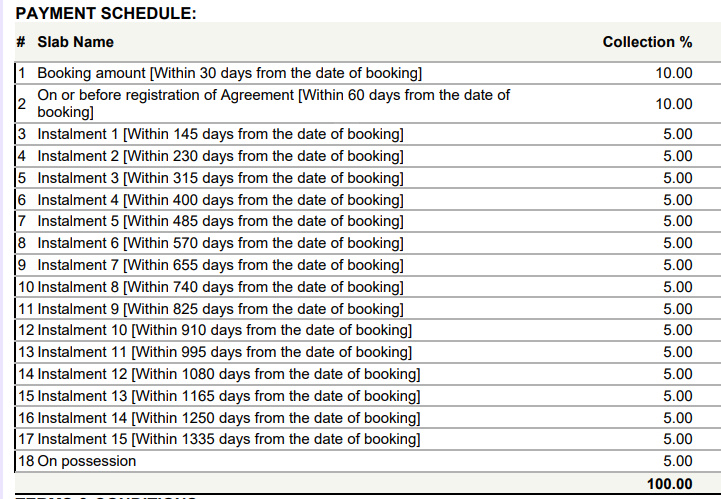Click the PAYMENT SCHEDULE heading

(106, 13)
